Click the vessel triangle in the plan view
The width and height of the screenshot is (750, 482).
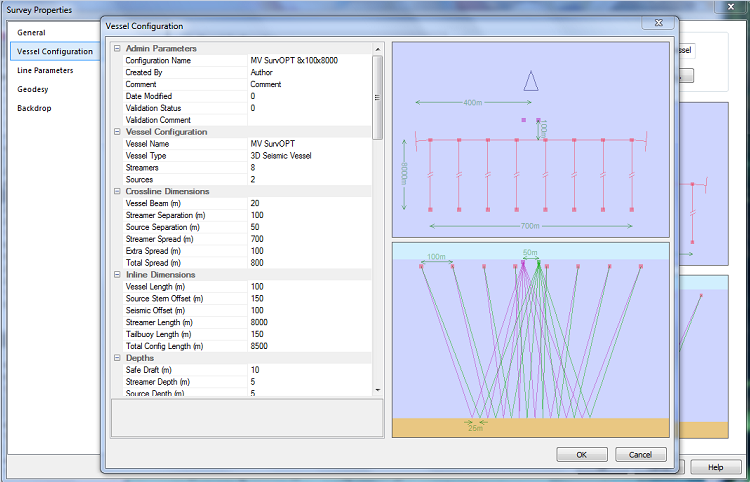click(x=530, y=81)
